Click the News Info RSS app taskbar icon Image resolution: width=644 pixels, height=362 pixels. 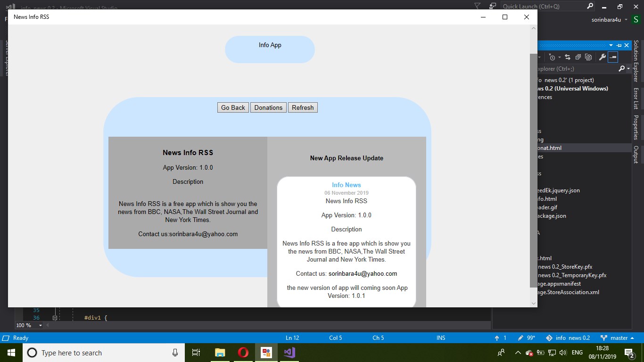pyautogui.click(x=266, y=353)
